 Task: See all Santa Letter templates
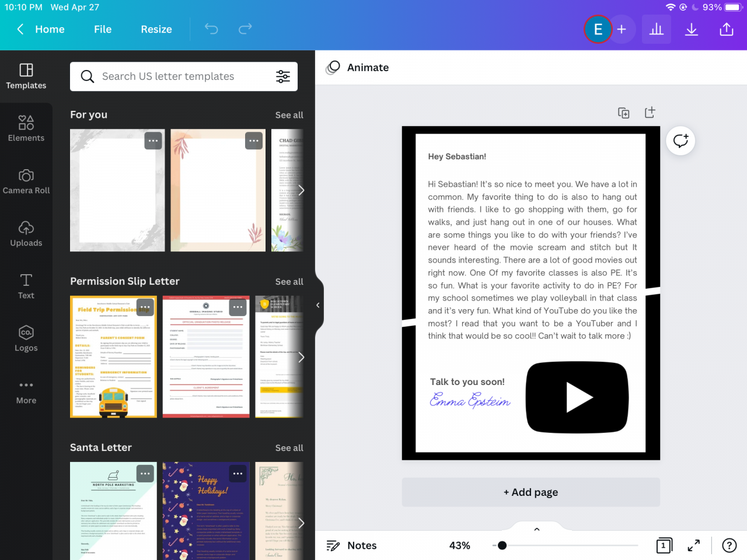click(x=289, y=448)
